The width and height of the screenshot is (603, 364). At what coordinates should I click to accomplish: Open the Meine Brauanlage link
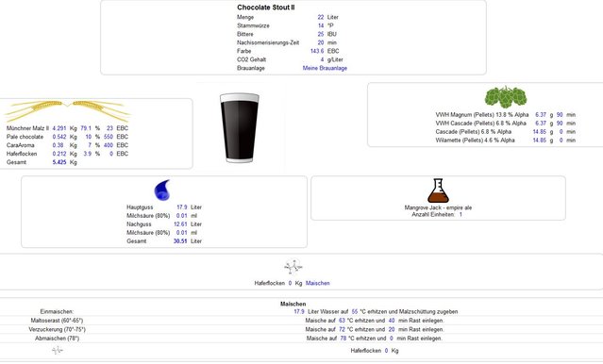tap(325, 68)
